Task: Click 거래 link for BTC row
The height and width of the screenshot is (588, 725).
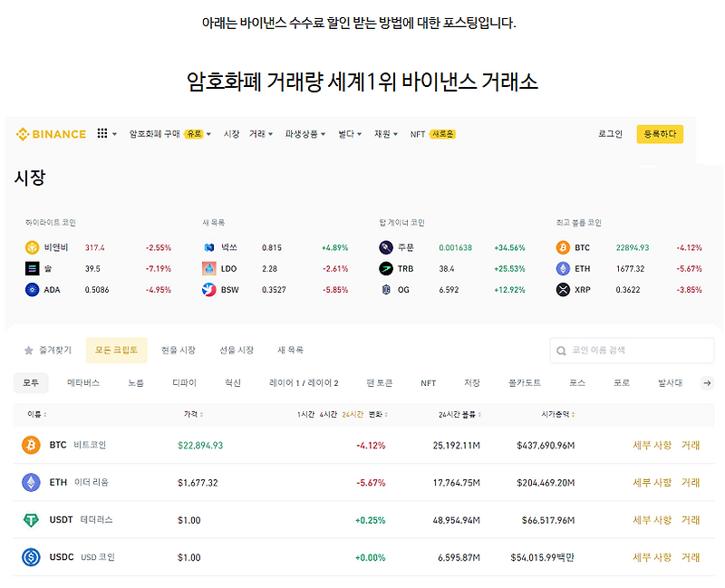Action: pyautogui.click(x=691, y=445)
